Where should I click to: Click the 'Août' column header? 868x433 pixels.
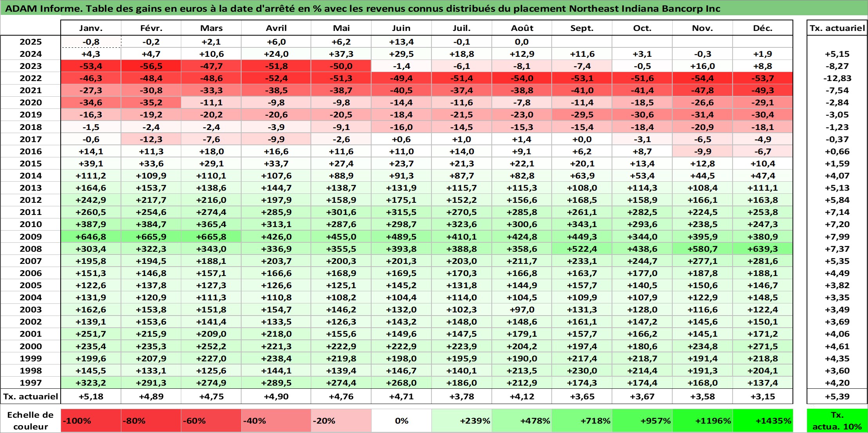pos(522,28)
